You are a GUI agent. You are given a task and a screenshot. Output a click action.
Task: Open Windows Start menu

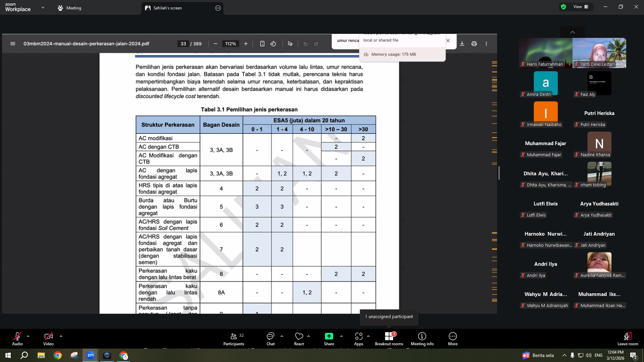[x=8, y=355]
